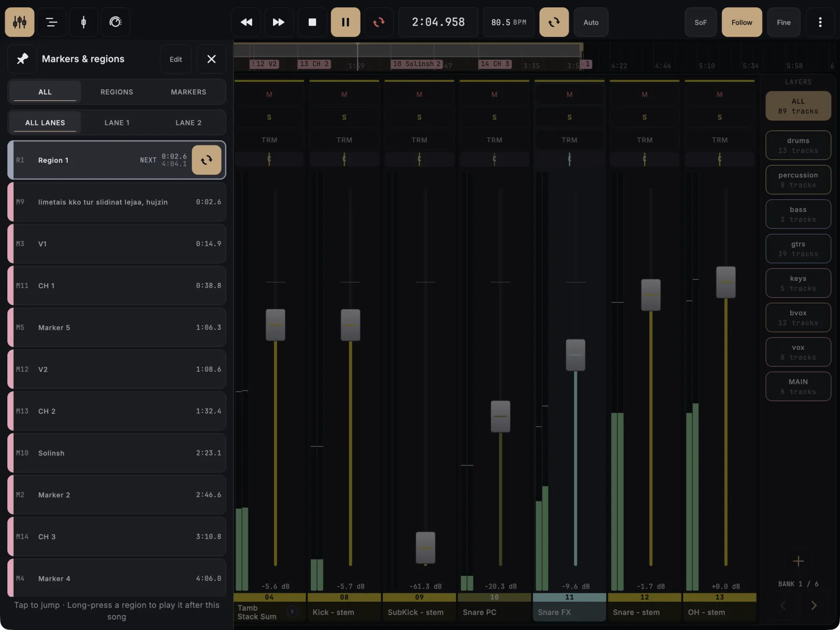Filter list to LANE 1
Image resolution: width=840 pixels, height=630 pixels.
(117, 123)
